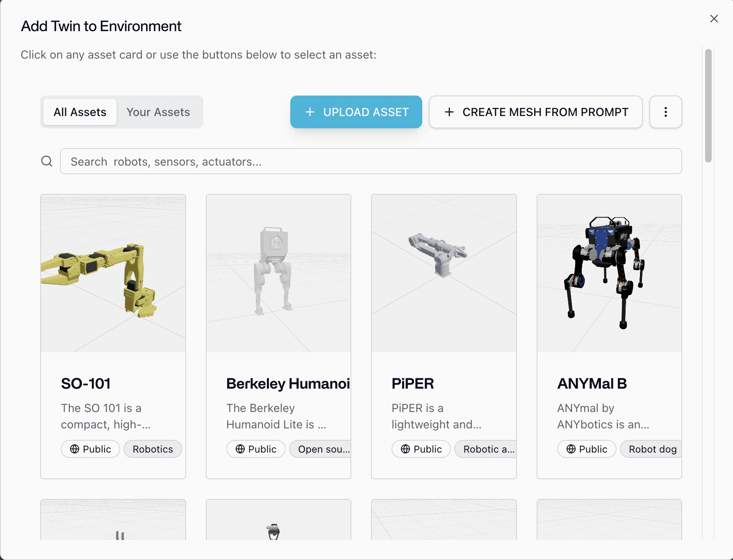Close the Add Twin to Environment dialog

714,19
